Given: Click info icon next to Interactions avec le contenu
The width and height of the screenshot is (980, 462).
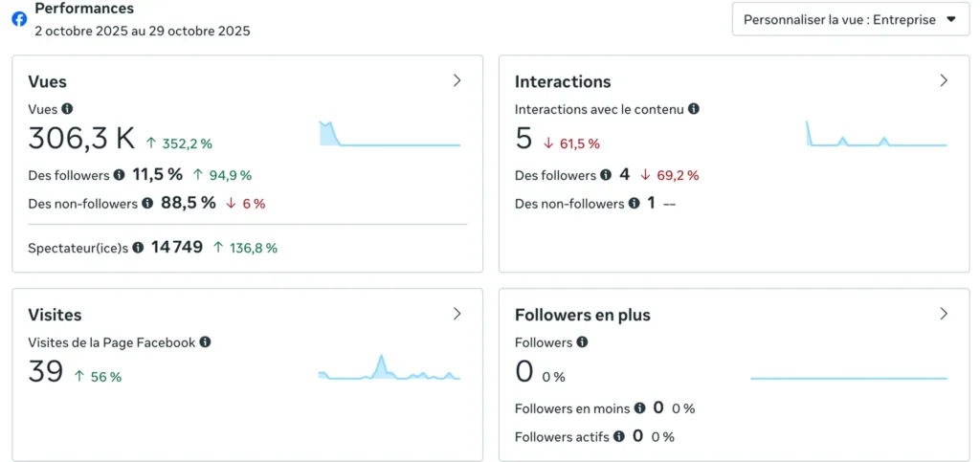Looking at the screenshot, I should point(694,109).
